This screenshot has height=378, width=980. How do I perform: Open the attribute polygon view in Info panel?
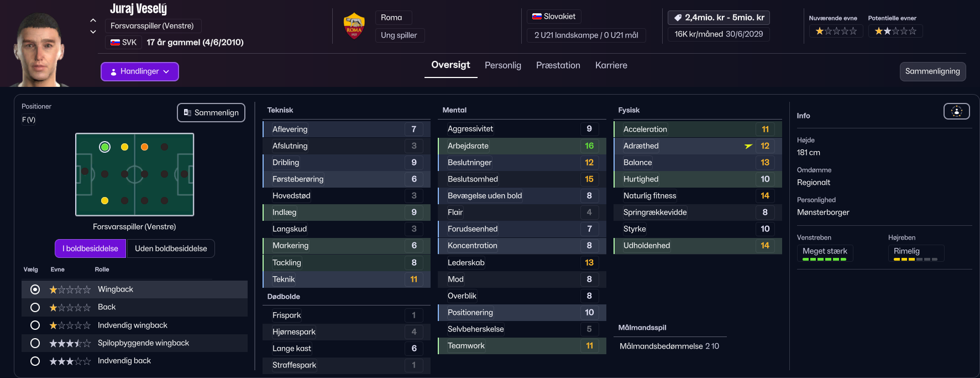pyautogui.click(x=956, y=112)
